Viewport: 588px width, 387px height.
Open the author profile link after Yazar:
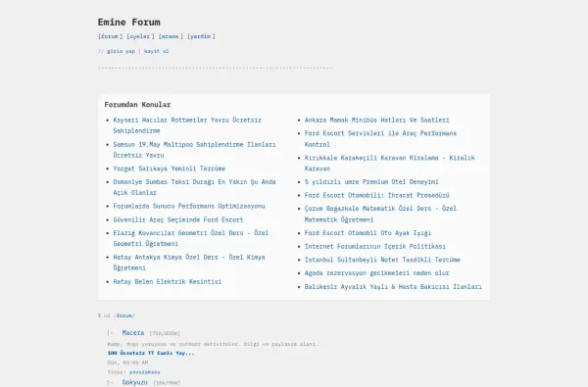click(144, 372)
